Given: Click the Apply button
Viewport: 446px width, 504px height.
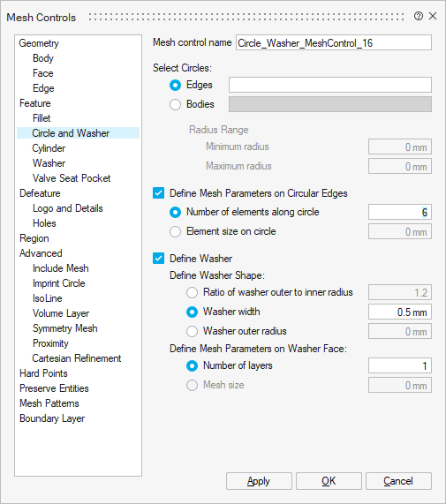Looking at the screenshot, I should tap(259, 481).
